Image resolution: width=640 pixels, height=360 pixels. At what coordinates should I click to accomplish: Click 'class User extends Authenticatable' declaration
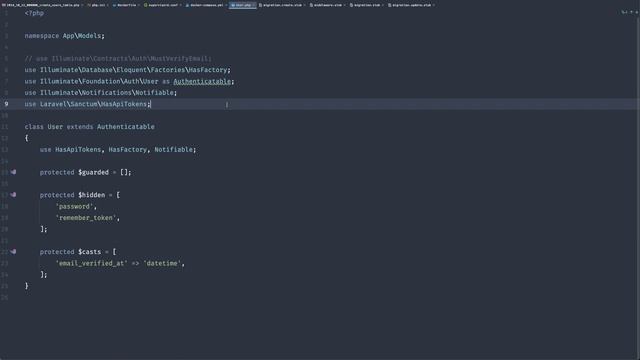[x=89, y=127]
